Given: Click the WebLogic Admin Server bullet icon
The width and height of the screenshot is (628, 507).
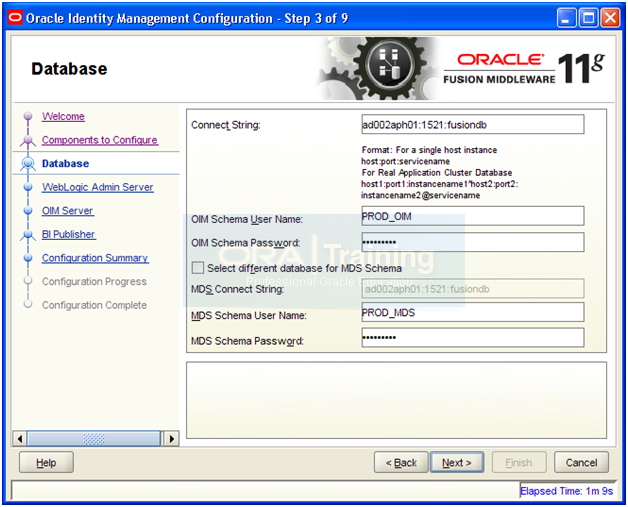Looking at the screenshot, I should tap(28, 187).
